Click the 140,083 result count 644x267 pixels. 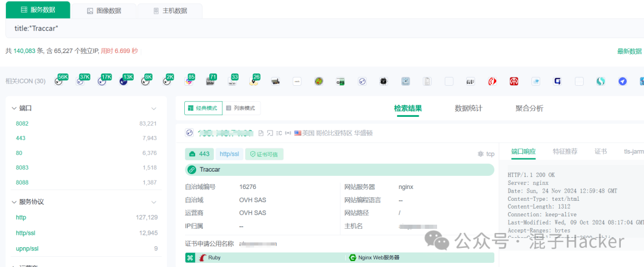point(24,51)
